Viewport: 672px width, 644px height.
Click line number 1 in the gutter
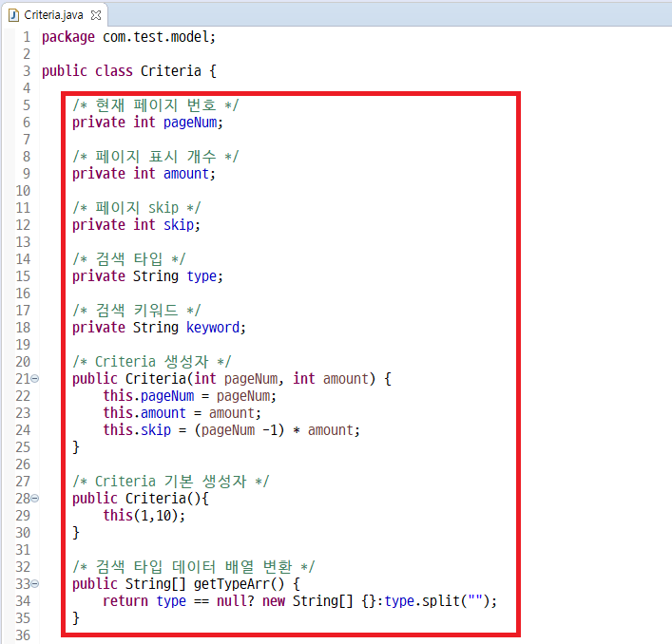point(27,37)
